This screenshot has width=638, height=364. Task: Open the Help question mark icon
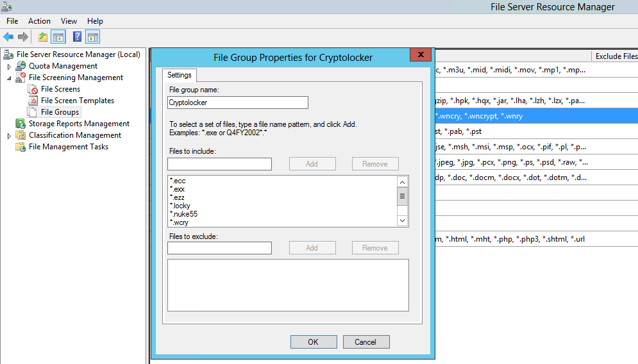77,37
